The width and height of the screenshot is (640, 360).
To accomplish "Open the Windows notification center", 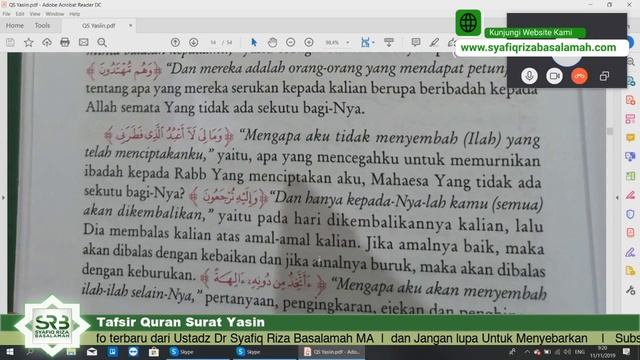I will coord(627,352).
